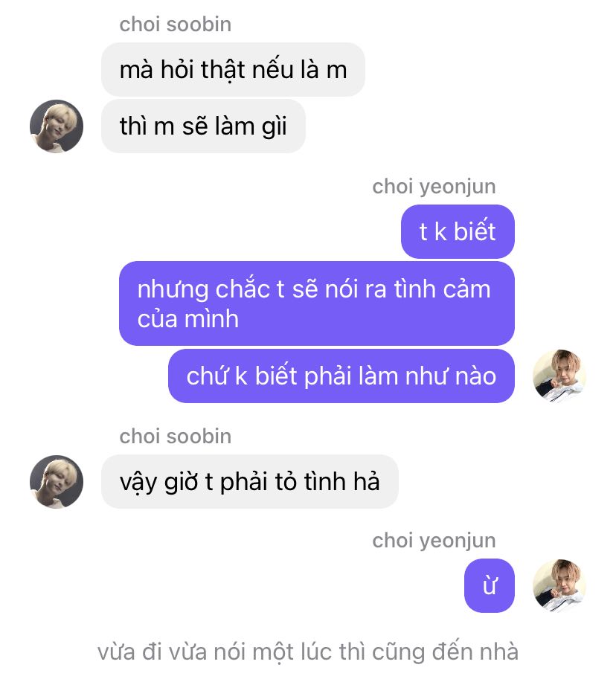This screenshot has width=616, height=682.
Task: Tap the bubble "nhưng chắc t sẽ nói ra tình cảm của mình"
Action: 317,303
